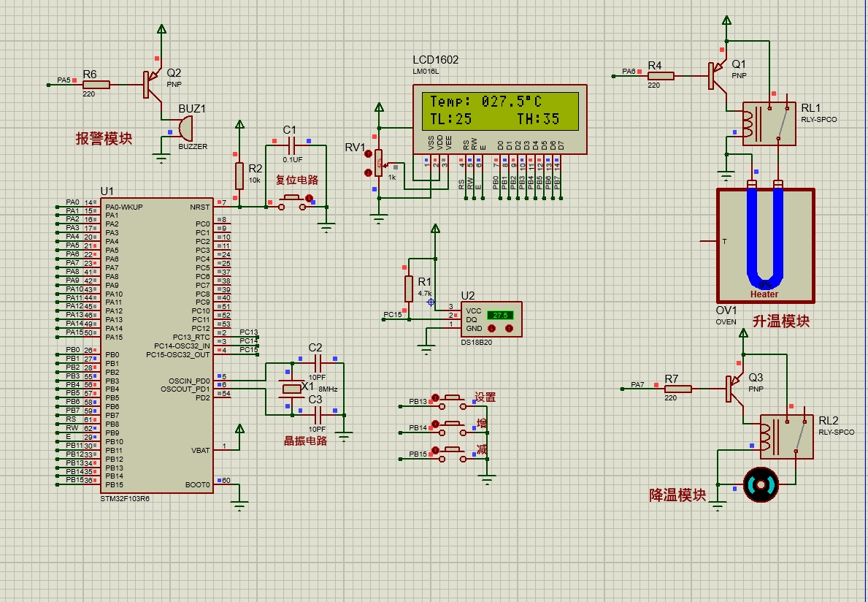Image resolution: width=868 pixels, height=602 pixels.
Task: Click the PA5 terminal label by R6
Action: coord(64,80)
